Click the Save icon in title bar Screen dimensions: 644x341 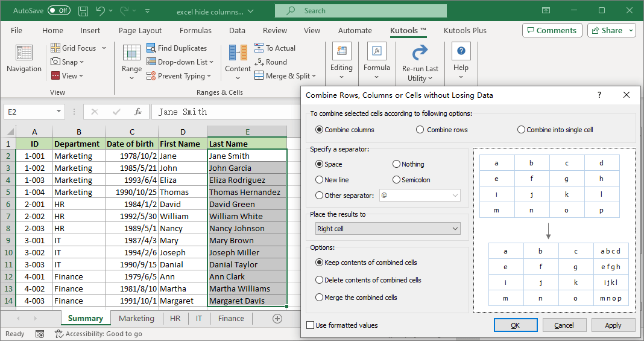point(83,11)
